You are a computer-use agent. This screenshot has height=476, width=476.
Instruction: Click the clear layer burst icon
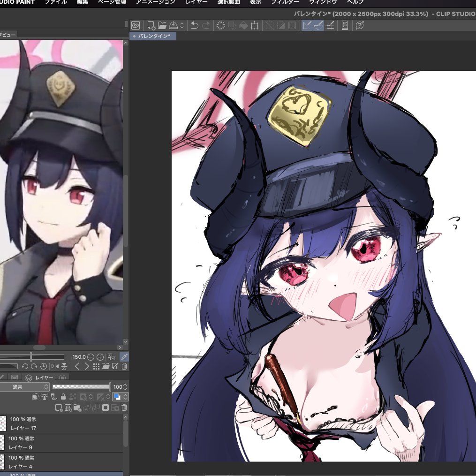point(221,25)
